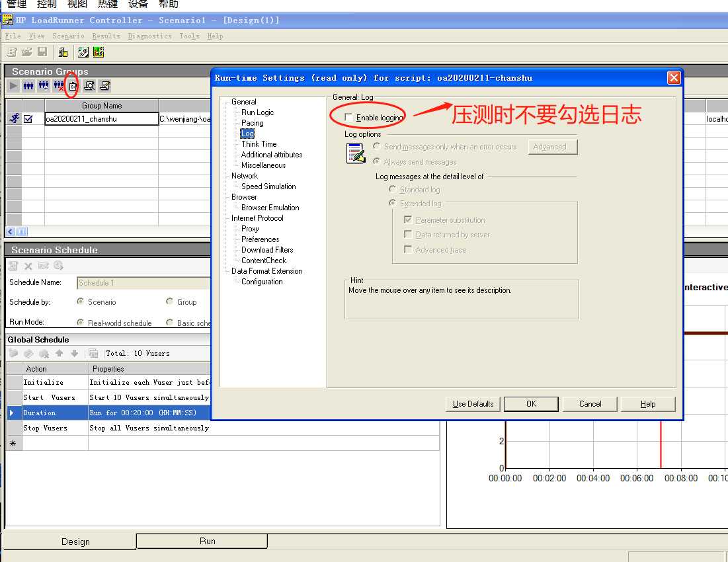Screen dimensions: 728x562
Task: Click the View Script edit icon
Action: [105, 85]
